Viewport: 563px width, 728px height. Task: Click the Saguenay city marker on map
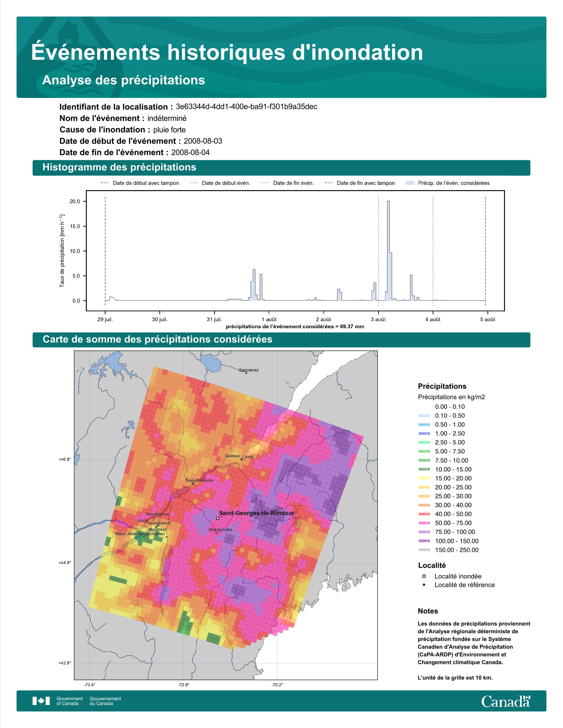coord(246,373)
